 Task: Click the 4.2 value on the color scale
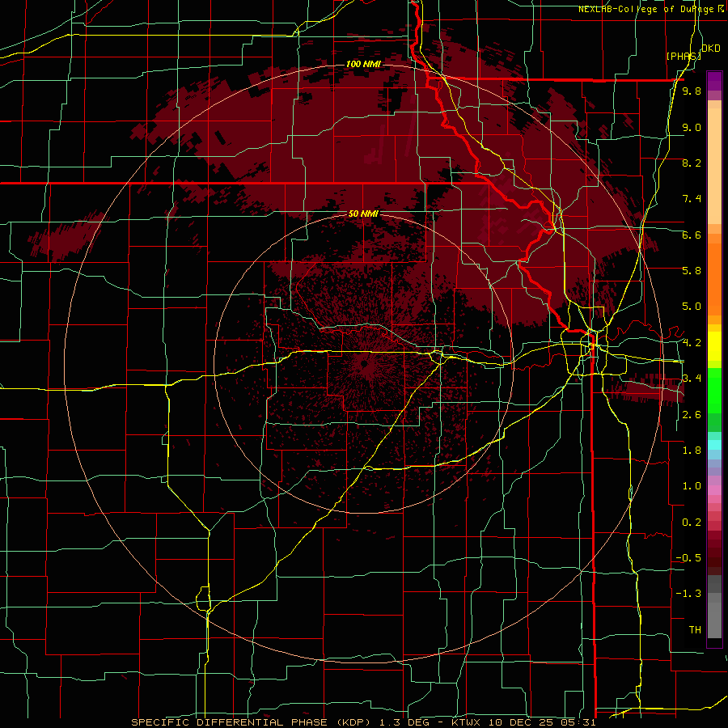pos(692,343)
